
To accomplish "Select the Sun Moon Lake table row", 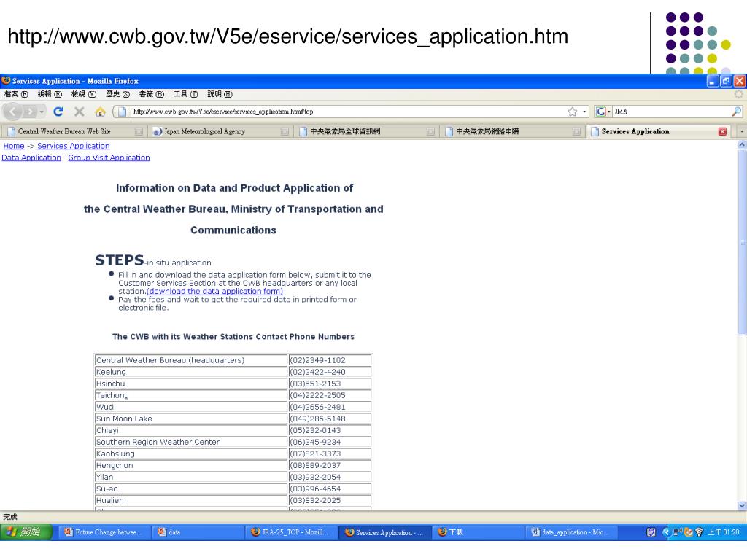I will pos(233,419).
